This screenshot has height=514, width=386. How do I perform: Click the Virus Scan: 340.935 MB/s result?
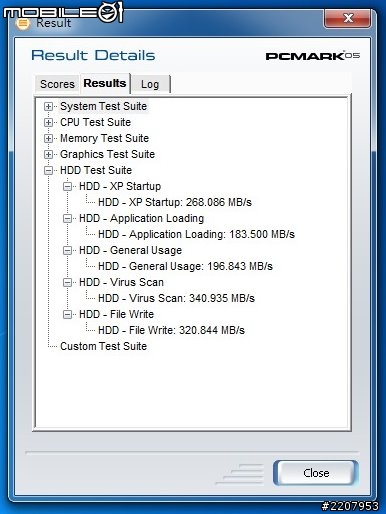point(176,298)
